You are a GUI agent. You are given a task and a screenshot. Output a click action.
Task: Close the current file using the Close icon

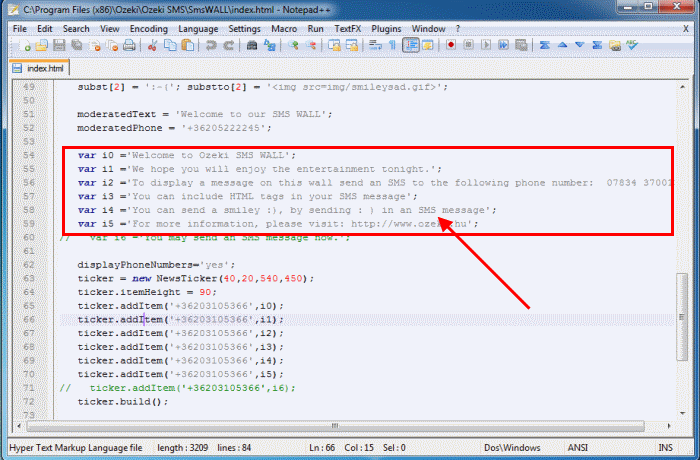pos(95,46)
